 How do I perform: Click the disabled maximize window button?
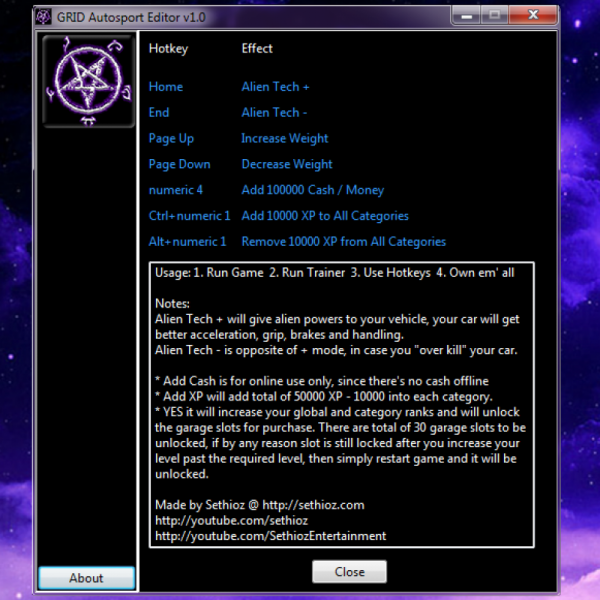tap(494, 16)
